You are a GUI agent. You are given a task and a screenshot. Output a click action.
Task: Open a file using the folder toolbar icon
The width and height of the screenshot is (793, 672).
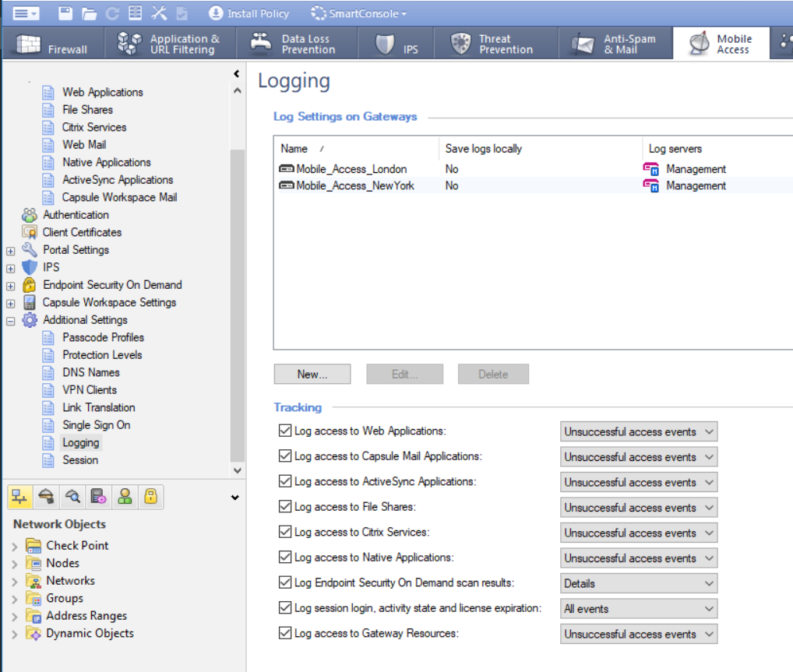pos(89,12)
